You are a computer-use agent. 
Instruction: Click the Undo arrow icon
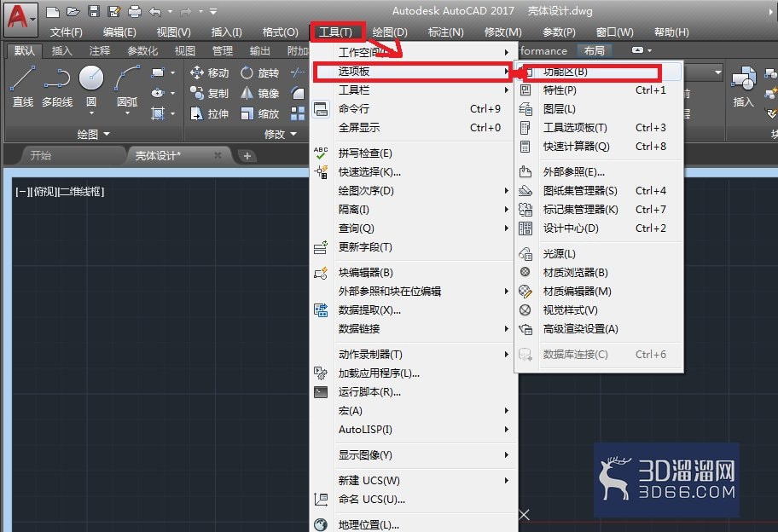click(x=155, y=11)
